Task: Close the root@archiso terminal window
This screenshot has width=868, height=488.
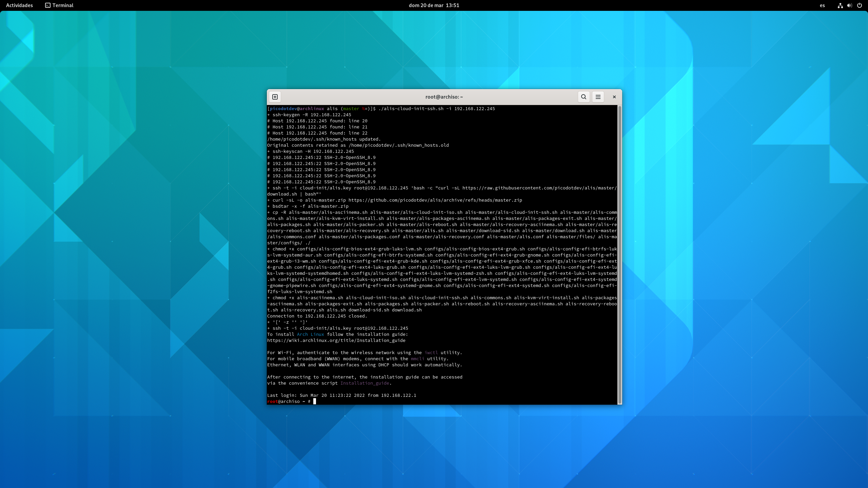Action: (x=614, y=97)
